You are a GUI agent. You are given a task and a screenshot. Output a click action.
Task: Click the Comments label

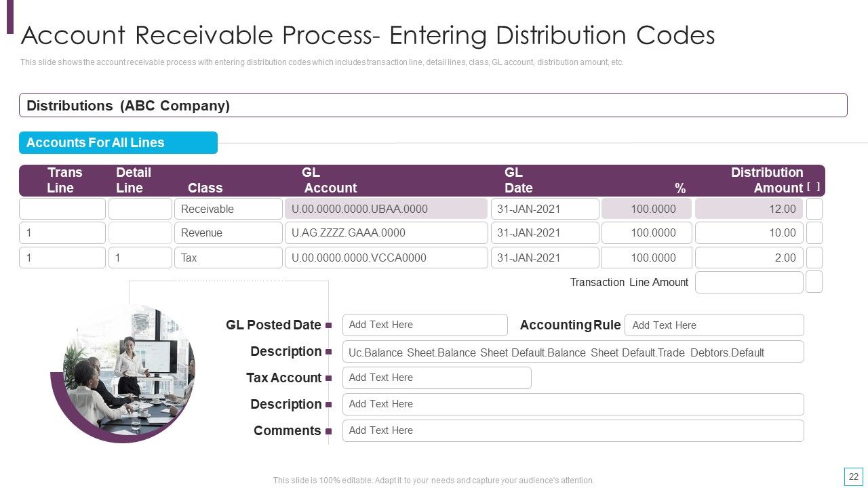(287, 430)
